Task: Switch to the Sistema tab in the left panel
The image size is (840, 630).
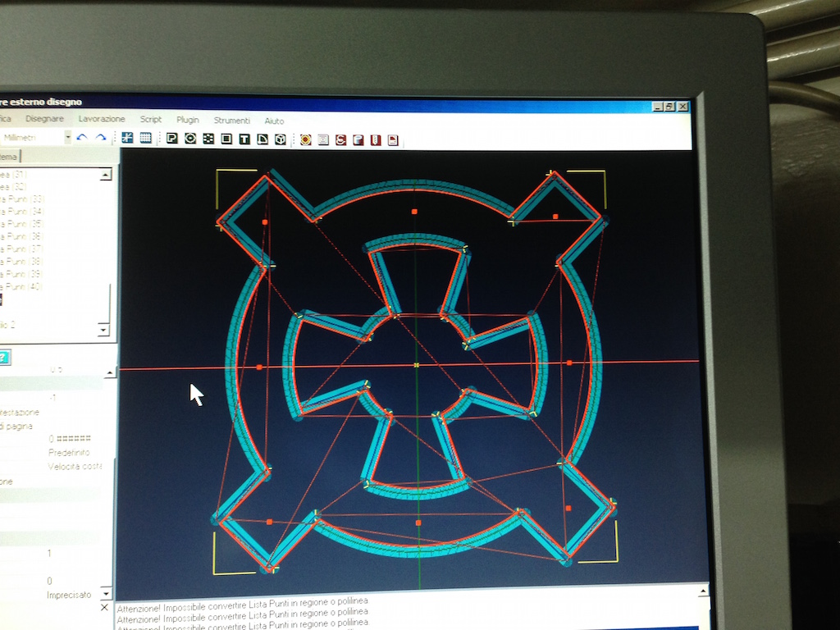Action: pos(8,157)
